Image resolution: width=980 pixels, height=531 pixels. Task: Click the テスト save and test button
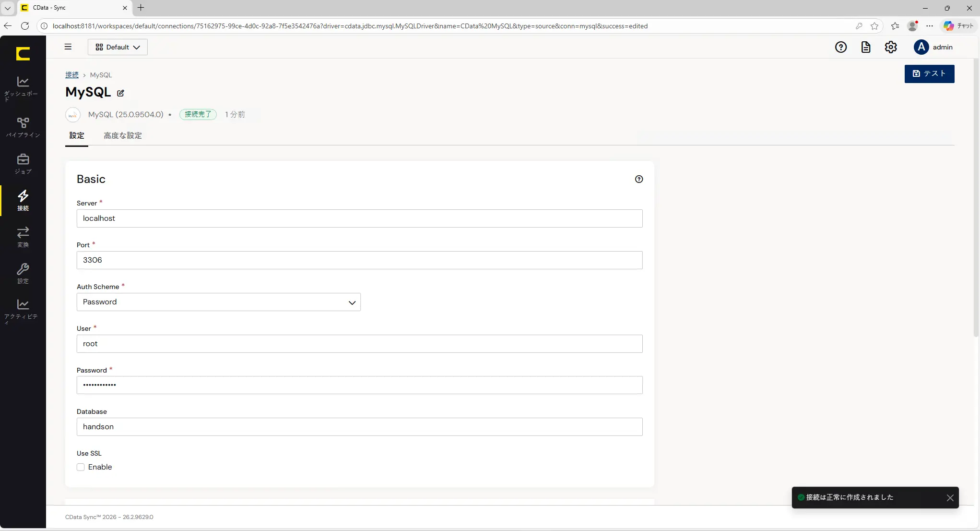coord(929,74)
